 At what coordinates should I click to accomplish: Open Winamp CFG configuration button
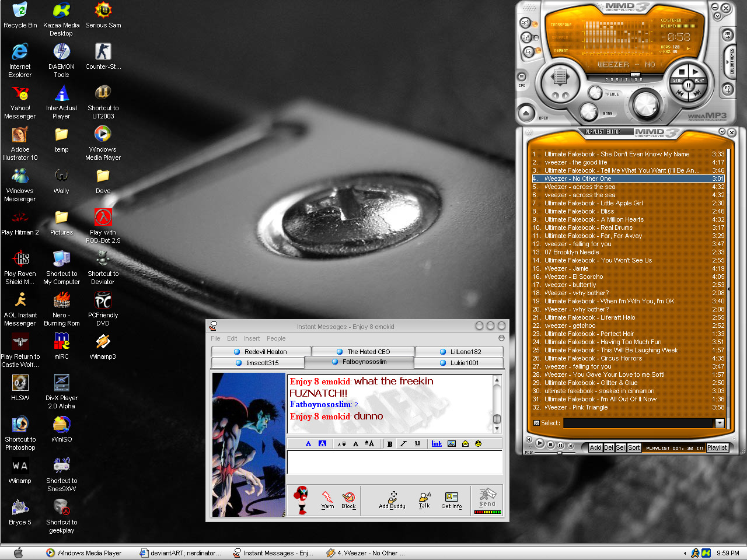coord(522,77)
